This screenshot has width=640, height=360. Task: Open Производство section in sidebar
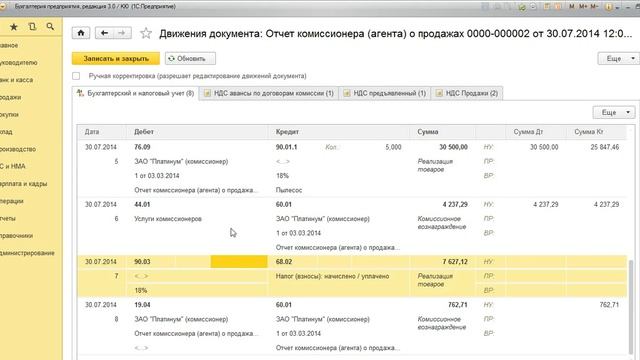pyautogui.click(x=18, y=149)
